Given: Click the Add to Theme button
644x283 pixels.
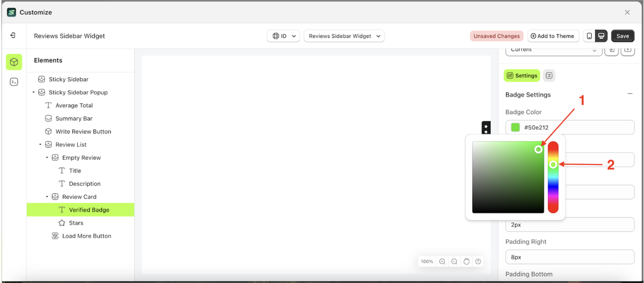Looking at the screenshot, I should point(553,36).
